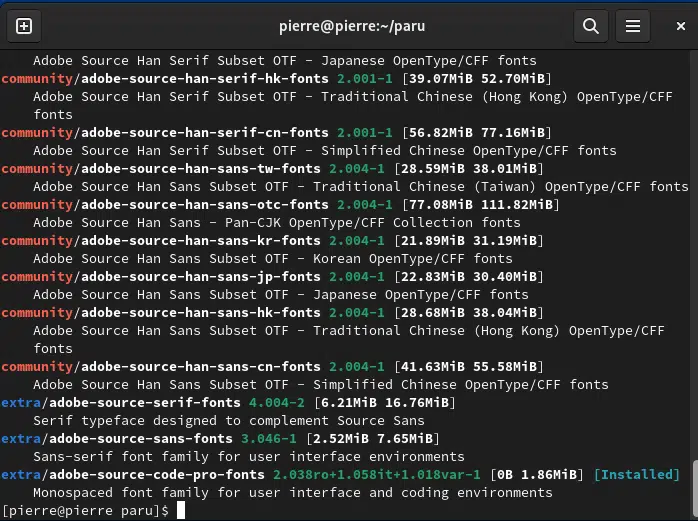Click the cursor at the shell prompt
The height and width of the screenshot is (521, 698).
181,510
